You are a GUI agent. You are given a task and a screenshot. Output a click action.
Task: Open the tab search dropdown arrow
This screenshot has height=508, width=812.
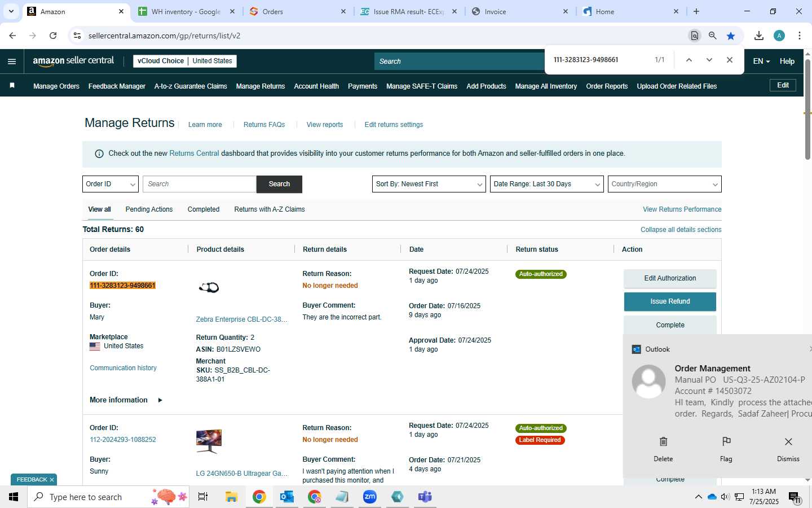pyautogui.click(x=11, y=11)
